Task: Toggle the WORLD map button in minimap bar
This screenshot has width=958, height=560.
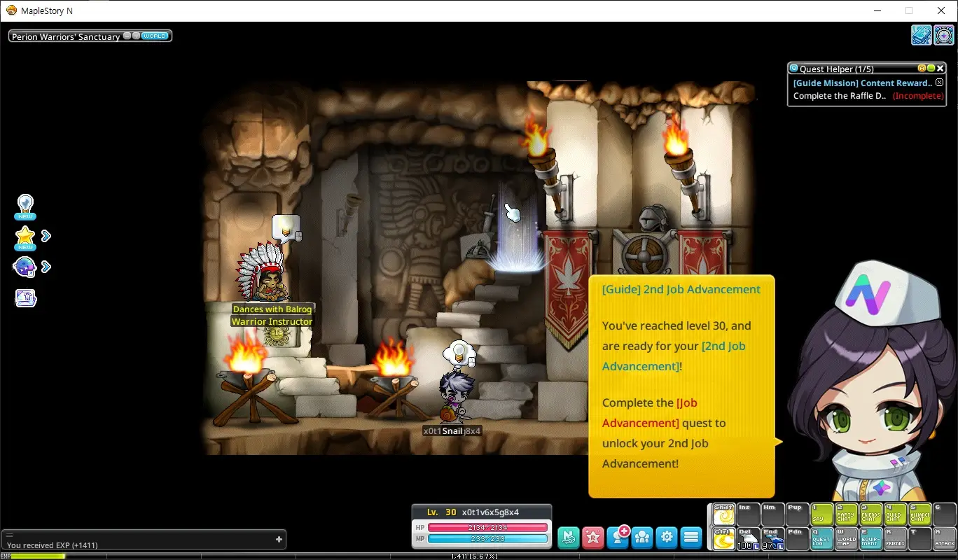Action: point(153,36)
